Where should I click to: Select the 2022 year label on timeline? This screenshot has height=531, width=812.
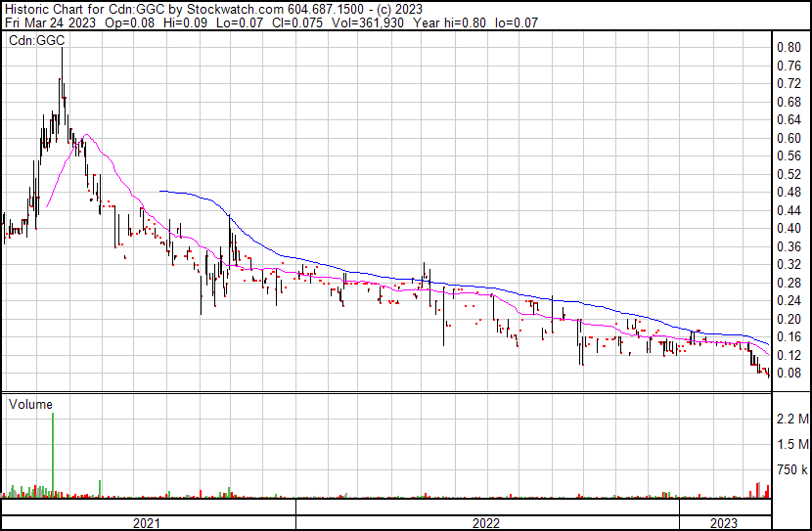486,523
